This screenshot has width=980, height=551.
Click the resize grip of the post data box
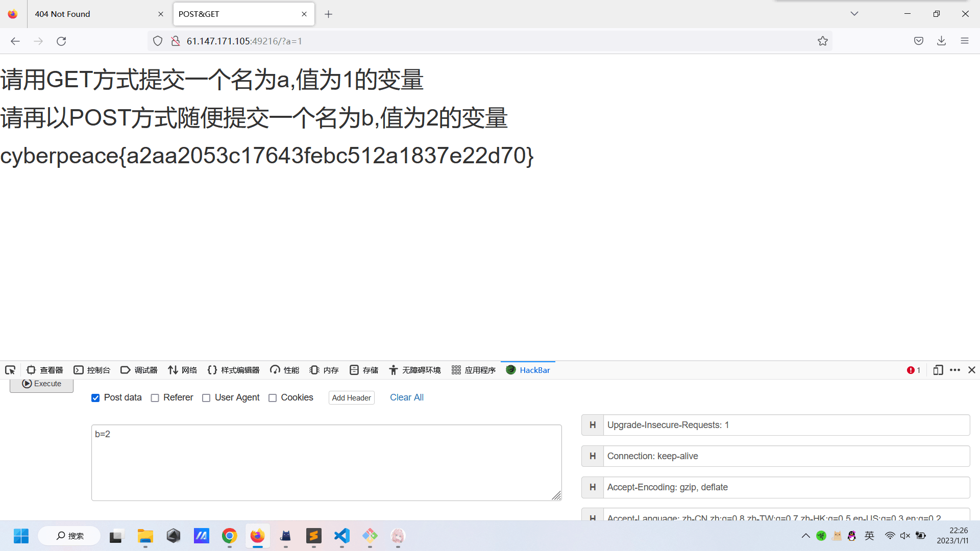(556, 495)
